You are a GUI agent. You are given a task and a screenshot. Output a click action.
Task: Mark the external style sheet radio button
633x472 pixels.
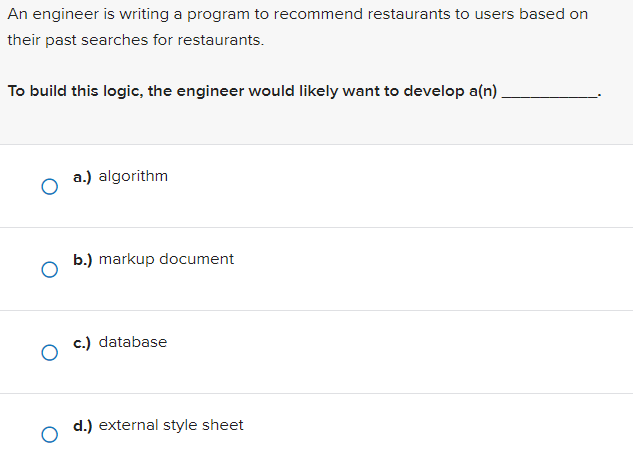coord(48,435)
